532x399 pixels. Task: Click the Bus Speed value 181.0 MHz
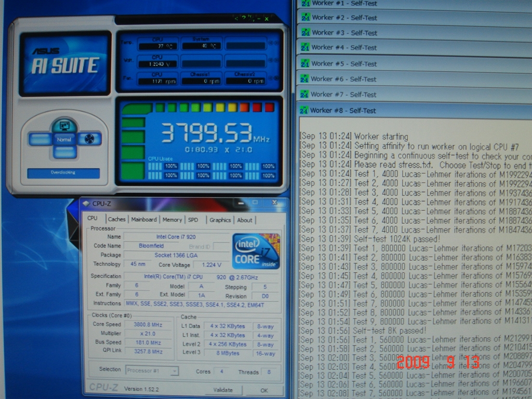pyautogui.click(x=148, y=343)
